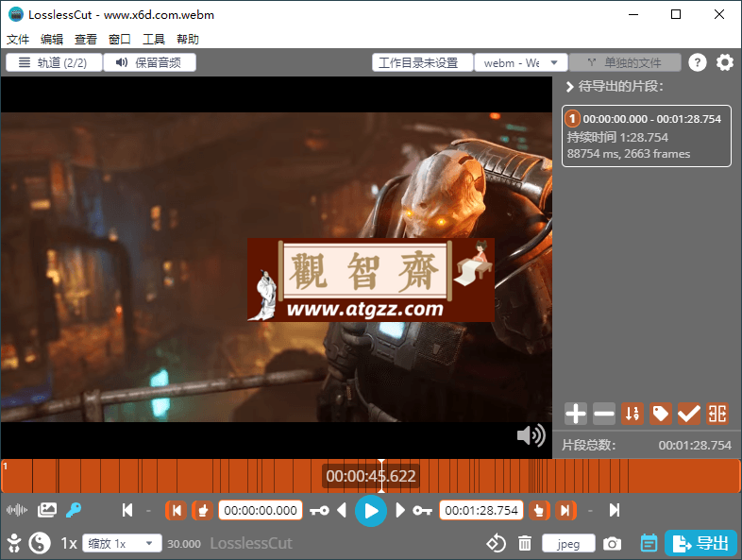742x560 pixels.
Task: Maximize the LosslessCut window
Action: [676, 14]
